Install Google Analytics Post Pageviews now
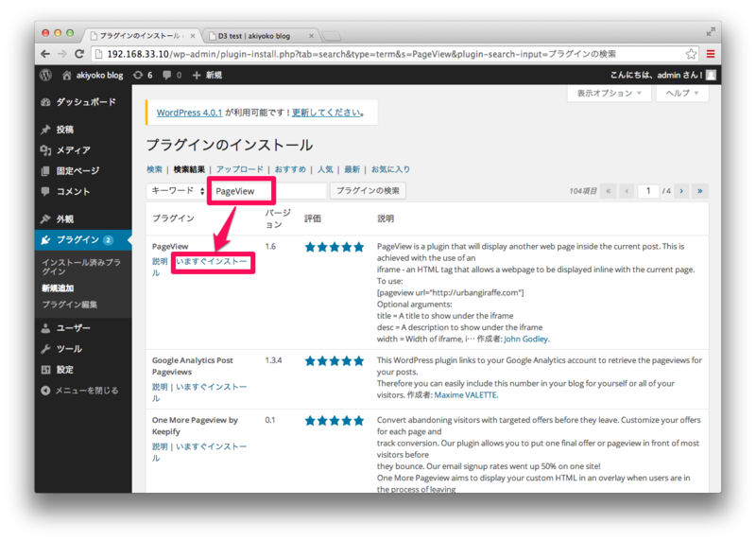 211,387
